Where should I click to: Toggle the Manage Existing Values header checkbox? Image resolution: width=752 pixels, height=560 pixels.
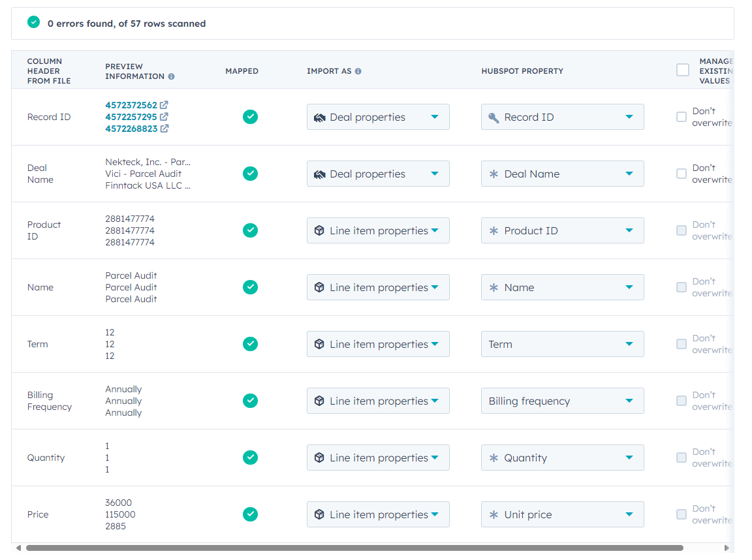pos(683,69)
